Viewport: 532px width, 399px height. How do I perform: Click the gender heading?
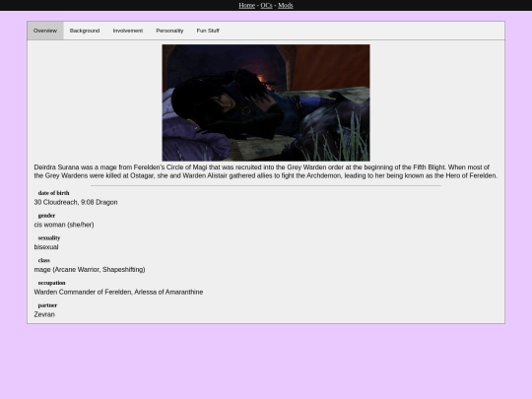(x=46, y=216)
